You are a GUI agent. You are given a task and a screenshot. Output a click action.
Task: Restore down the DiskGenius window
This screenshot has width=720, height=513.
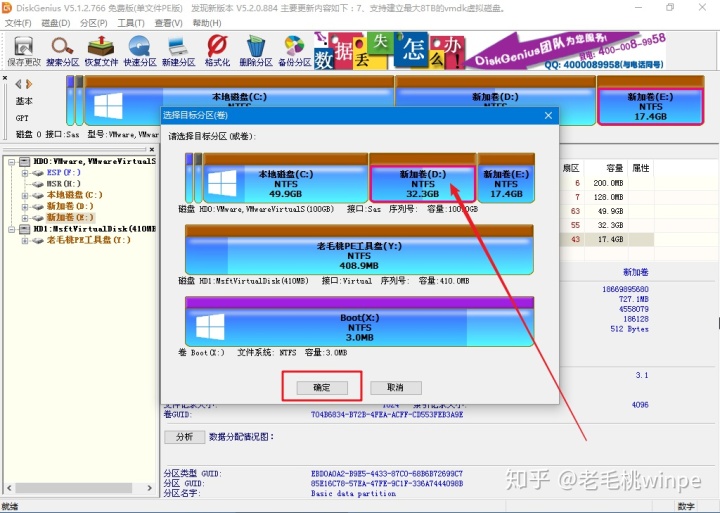(670, 7)
